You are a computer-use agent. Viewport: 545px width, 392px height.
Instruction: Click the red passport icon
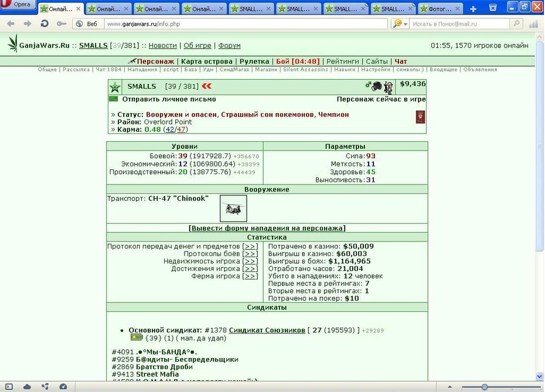(420, 117)
